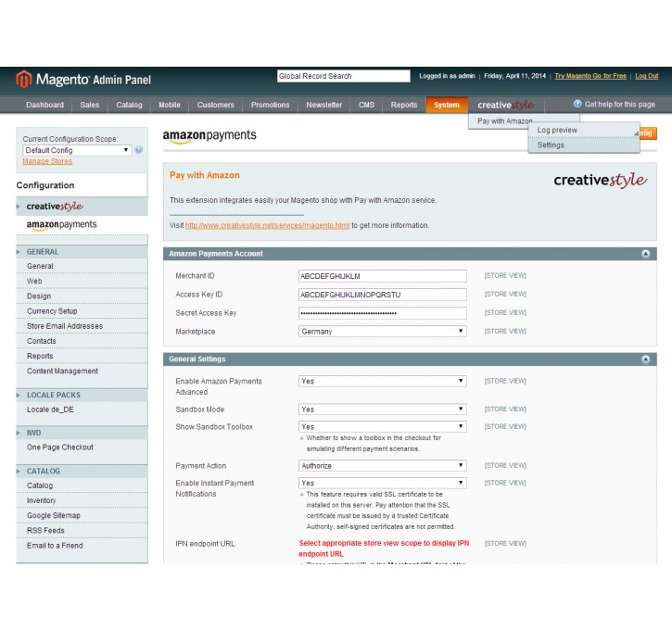Open the Marketplace dropdown

[x=382, y=332]
